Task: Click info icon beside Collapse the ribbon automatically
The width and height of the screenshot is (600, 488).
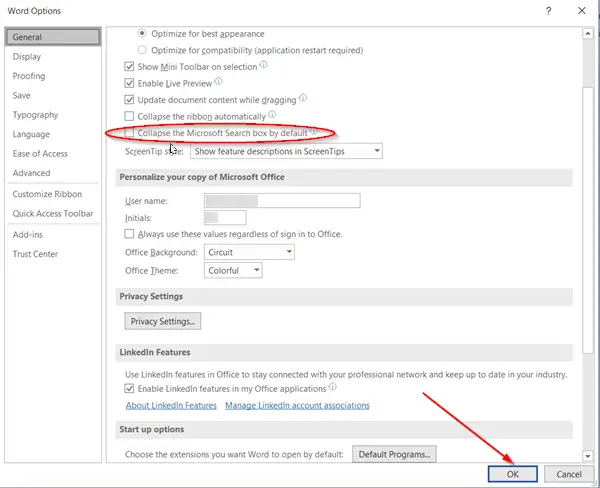Action: click(272, 114)
